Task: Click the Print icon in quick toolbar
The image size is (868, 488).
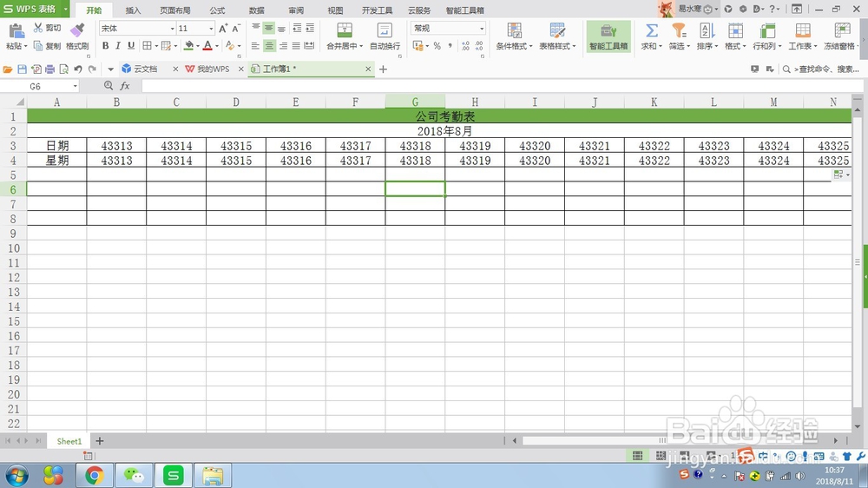Action: click(49, 69)
